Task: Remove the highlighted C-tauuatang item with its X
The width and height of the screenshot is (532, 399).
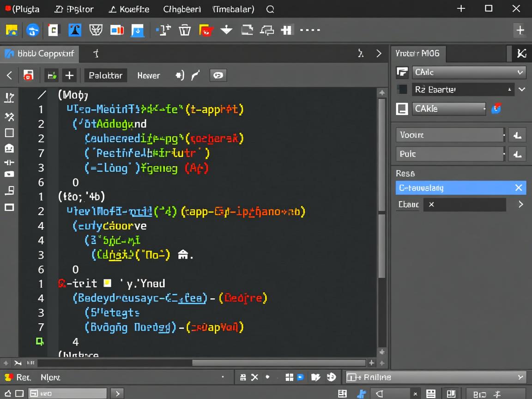Action: click(x=518, y=187)
